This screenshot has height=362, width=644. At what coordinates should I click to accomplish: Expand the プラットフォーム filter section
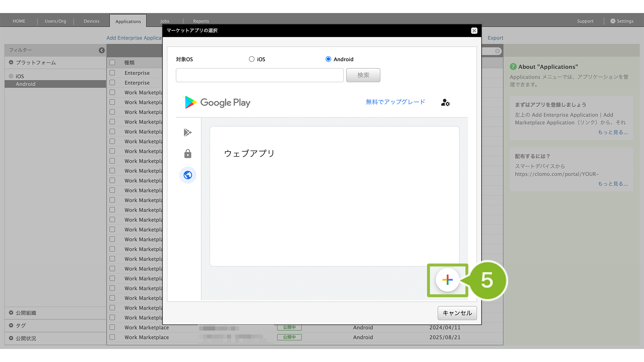tap(11, 62)
